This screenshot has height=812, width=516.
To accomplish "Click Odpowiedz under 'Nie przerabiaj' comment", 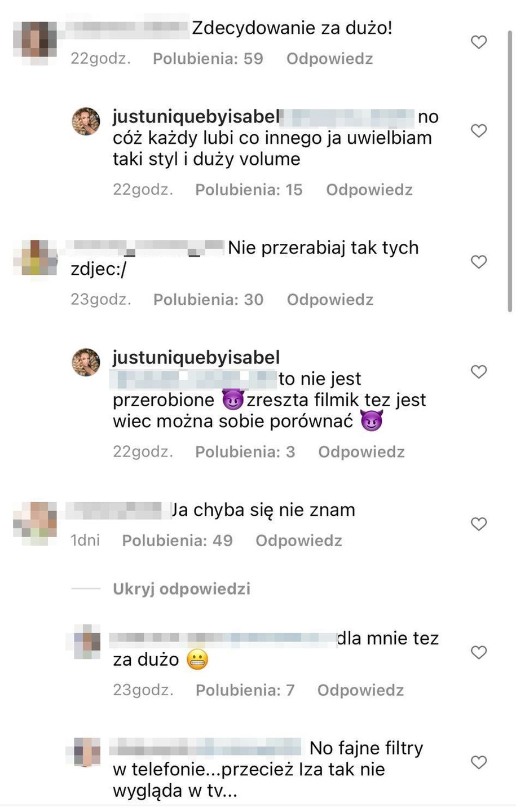I will pyautogui.click(x=330, y=300).
